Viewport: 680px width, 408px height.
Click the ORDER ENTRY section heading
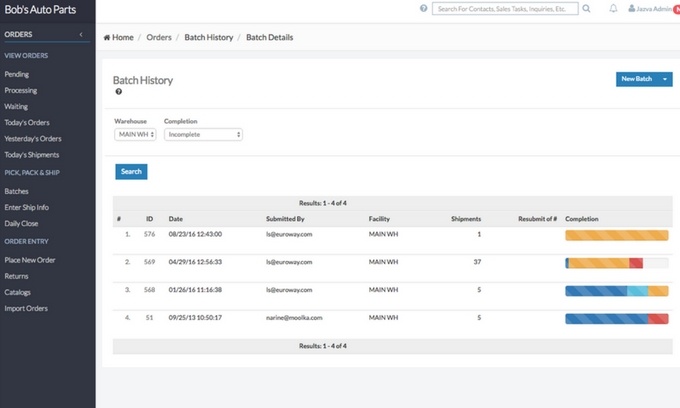(x=26, y=241)
